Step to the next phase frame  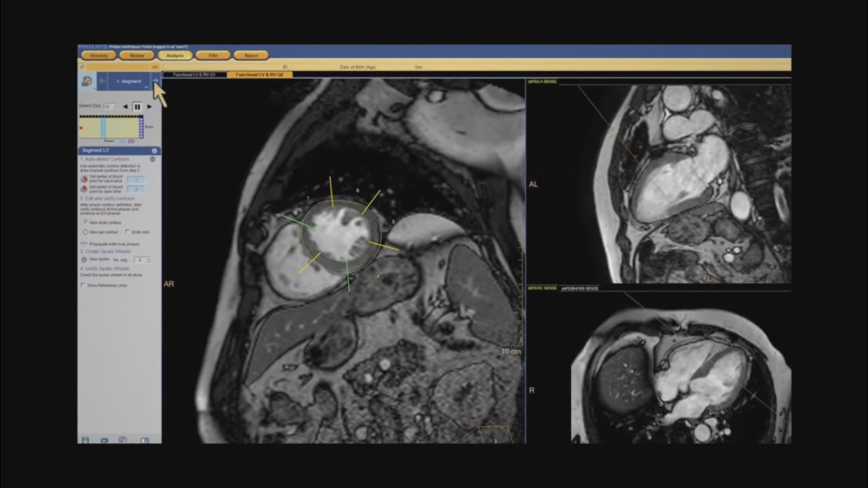click(x=150, y=106)
